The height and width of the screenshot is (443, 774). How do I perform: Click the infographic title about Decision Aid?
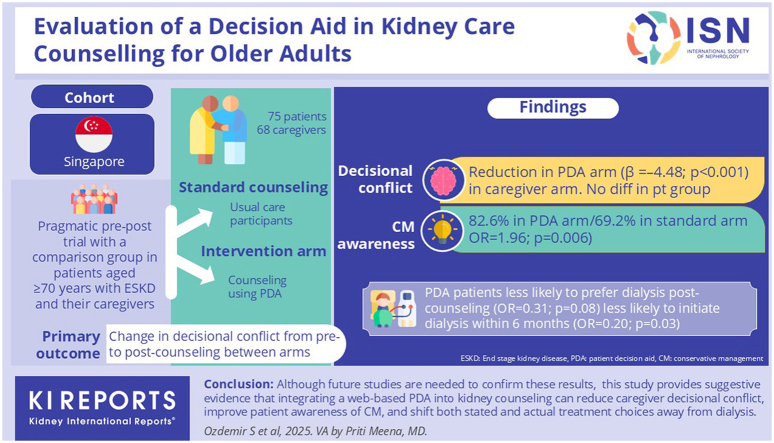274,40
